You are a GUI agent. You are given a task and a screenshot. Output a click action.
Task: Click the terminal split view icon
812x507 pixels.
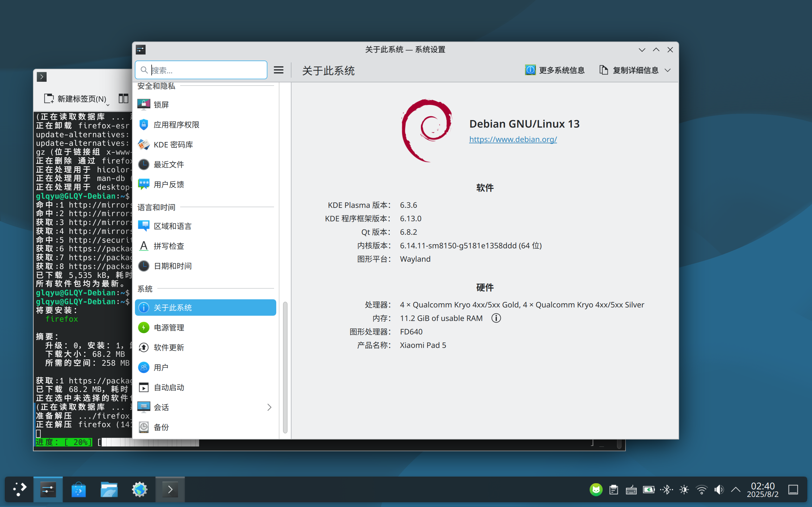tap(123, 99)
